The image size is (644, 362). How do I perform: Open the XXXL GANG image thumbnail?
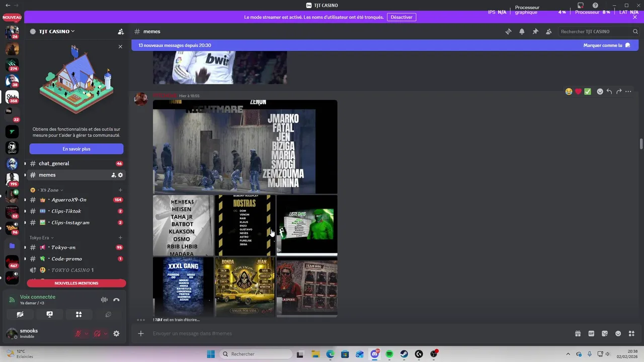pos(183,287)
